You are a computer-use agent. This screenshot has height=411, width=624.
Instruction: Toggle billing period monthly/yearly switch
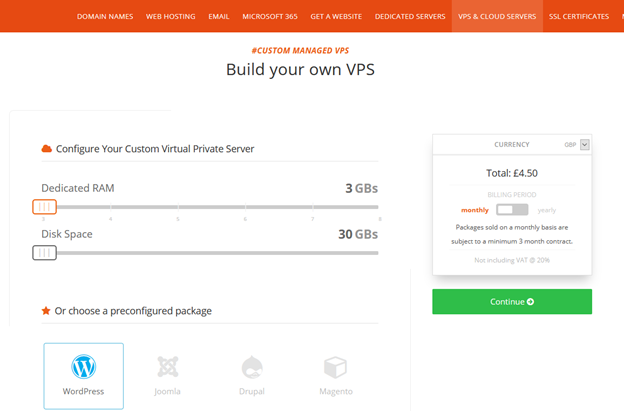[512, 210]
